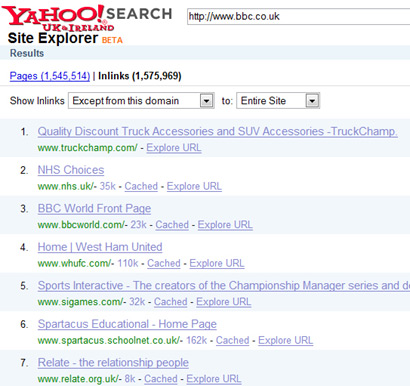Click the green www.whufc.com/ URL text
The width and height of the screenshot is (410, 386).
(x=75, y=263)
